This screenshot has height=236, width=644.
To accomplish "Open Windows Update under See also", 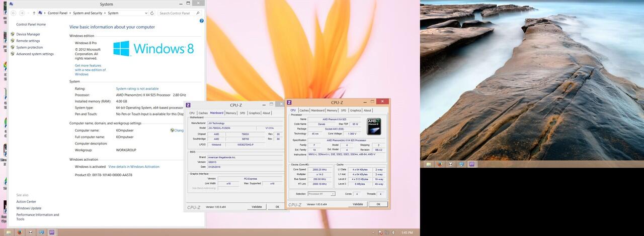I will pyautogui.click(x=29, y=208).
